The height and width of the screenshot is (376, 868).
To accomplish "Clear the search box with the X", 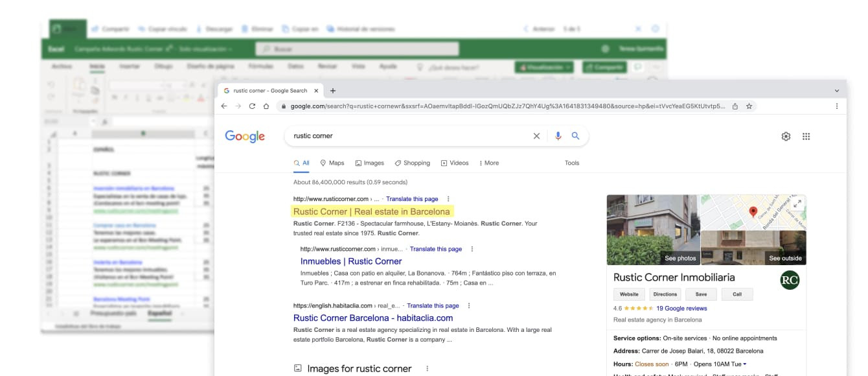I will [x=536, y=136].
